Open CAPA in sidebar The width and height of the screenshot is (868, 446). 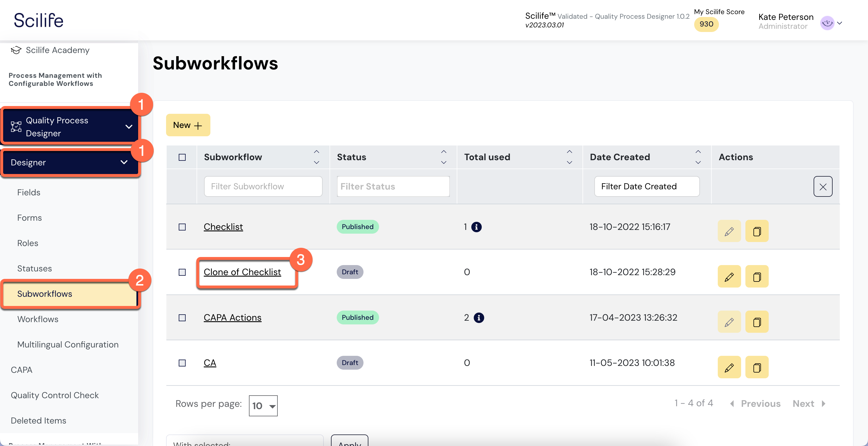click(22, 370)
